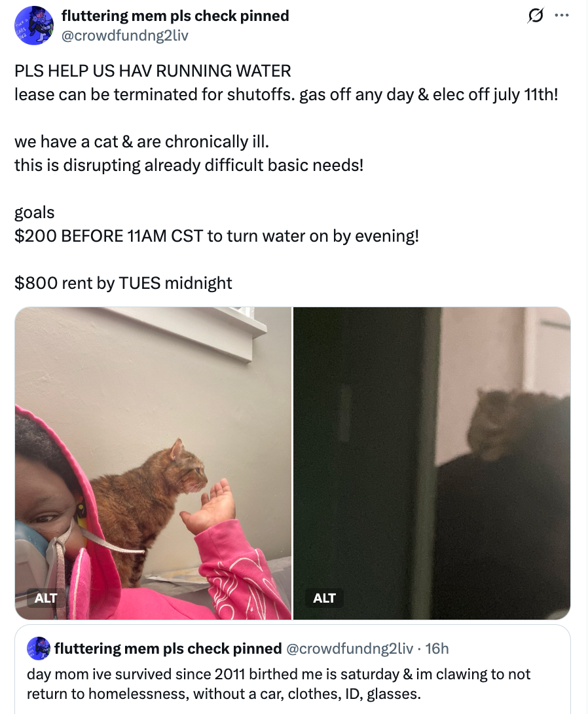
Task: Click the '$800 rent by TUES midnight' line
Action: (x=123, y=283)
